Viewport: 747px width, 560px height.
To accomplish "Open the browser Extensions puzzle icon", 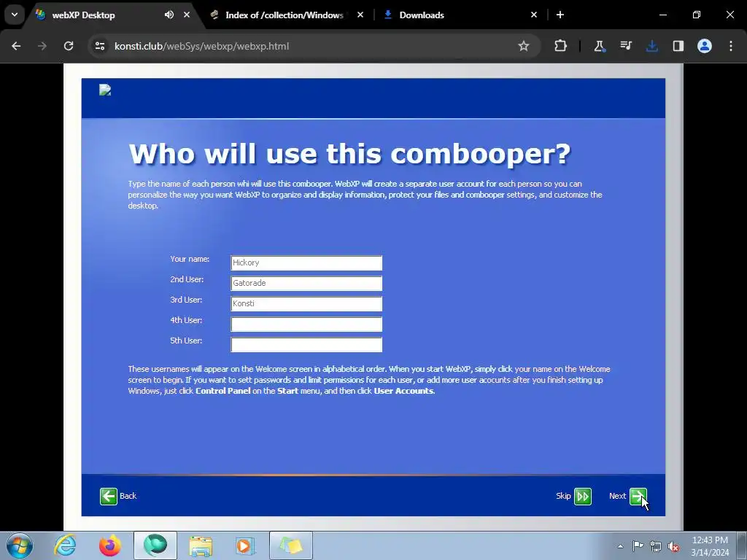I will (x=560, y=46).
